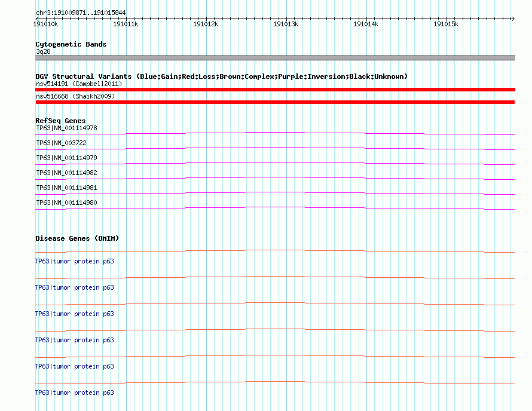Select the TP63|NM_001114980 transcript label
Screen dimensions: 532x411
(66, 203)
